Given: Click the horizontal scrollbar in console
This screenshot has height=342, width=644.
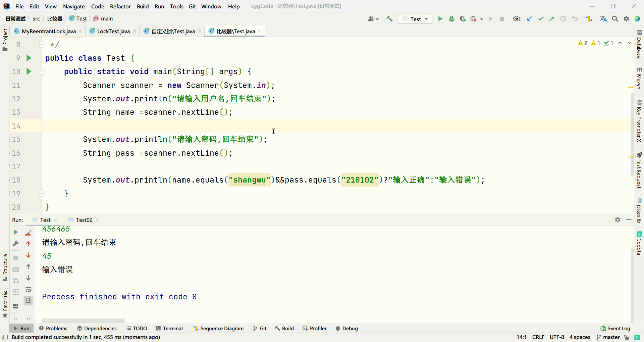Looking at the screenshot, I should pos(83,321).
